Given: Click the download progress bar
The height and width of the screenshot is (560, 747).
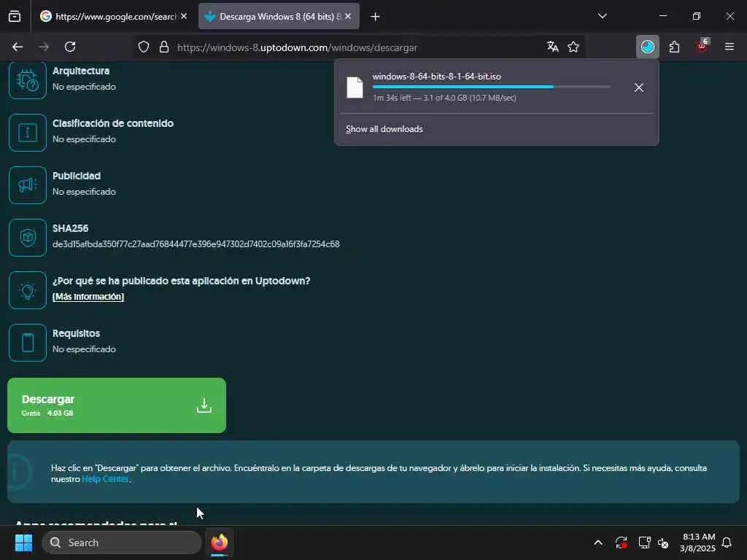Looking at the screenshot, I should coord(491,87).
